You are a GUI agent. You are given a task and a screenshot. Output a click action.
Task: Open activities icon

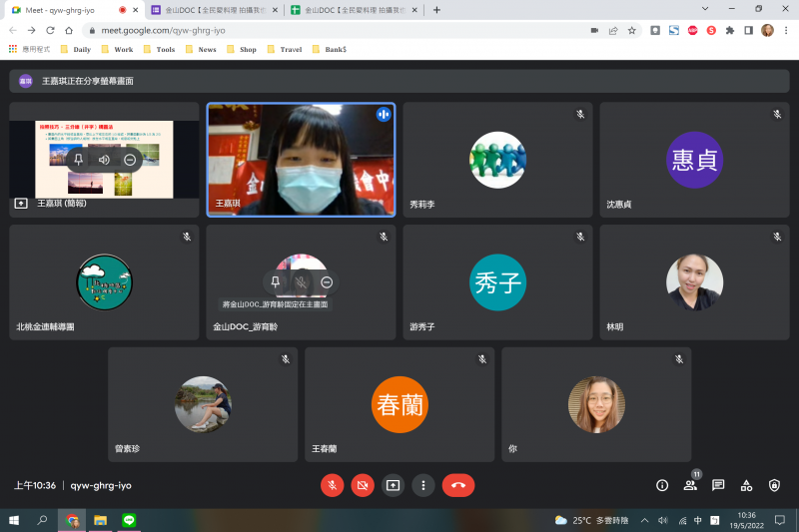tap(746, 485)
